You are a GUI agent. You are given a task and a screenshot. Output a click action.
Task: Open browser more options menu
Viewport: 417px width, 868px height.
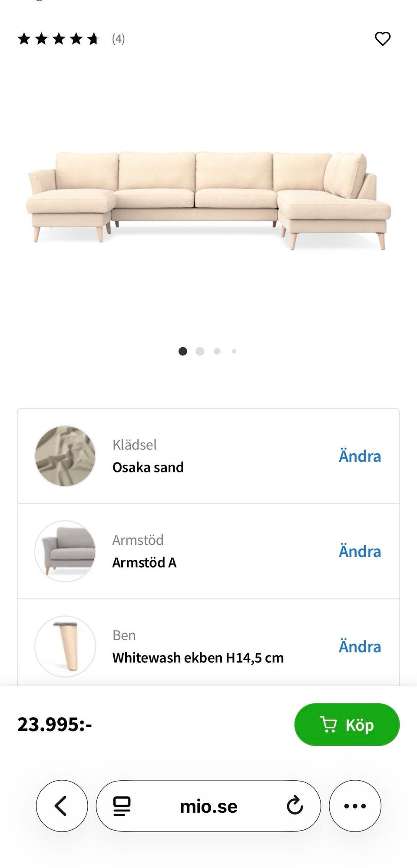tap(355, 806)
